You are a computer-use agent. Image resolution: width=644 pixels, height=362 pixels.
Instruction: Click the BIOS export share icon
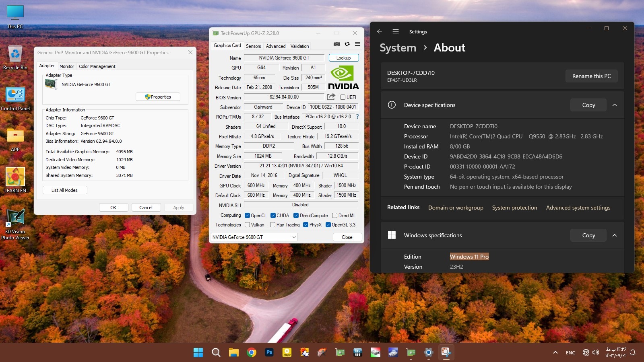[x=331, y=97]
